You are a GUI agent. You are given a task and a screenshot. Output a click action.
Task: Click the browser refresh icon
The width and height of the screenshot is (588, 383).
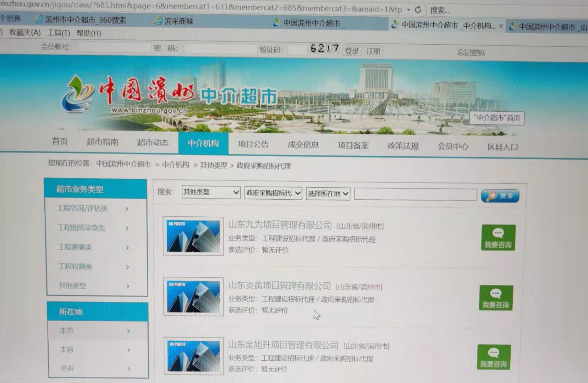pyautogui.click(x=418, y=10)
